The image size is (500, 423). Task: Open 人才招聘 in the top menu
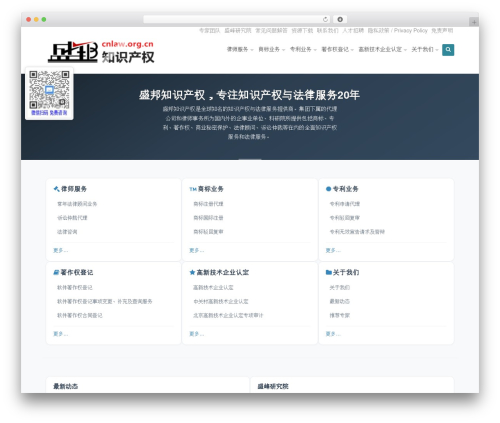(353, 31)
